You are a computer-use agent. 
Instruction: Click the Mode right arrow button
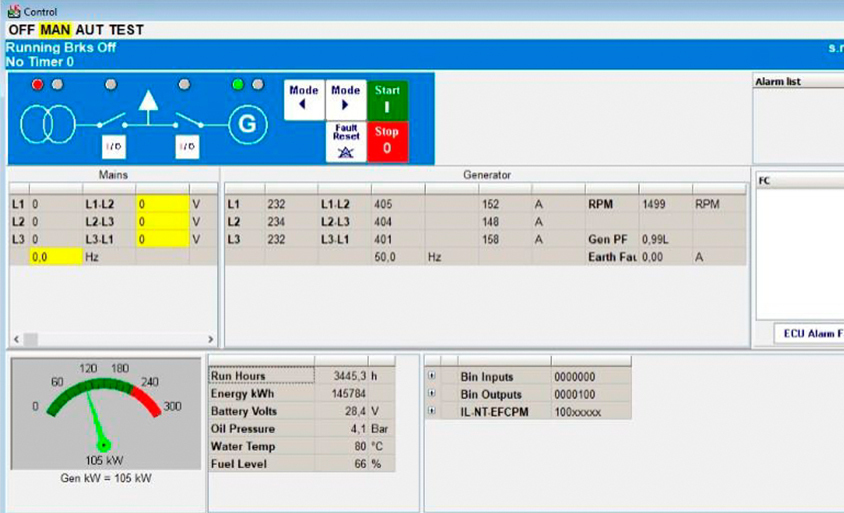[x=346, y=100]
